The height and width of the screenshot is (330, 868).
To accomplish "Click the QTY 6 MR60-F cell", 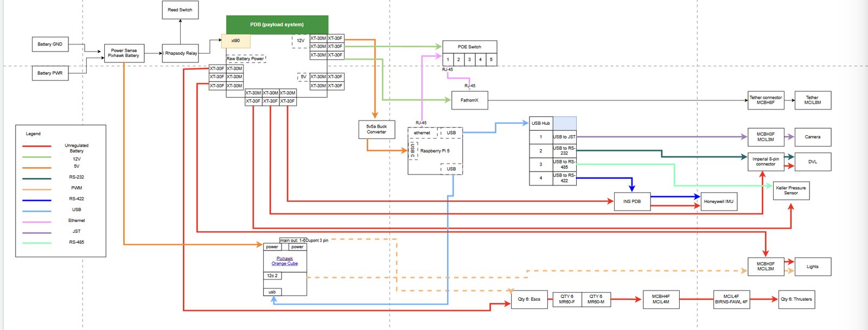I will [x=567, y=299].
